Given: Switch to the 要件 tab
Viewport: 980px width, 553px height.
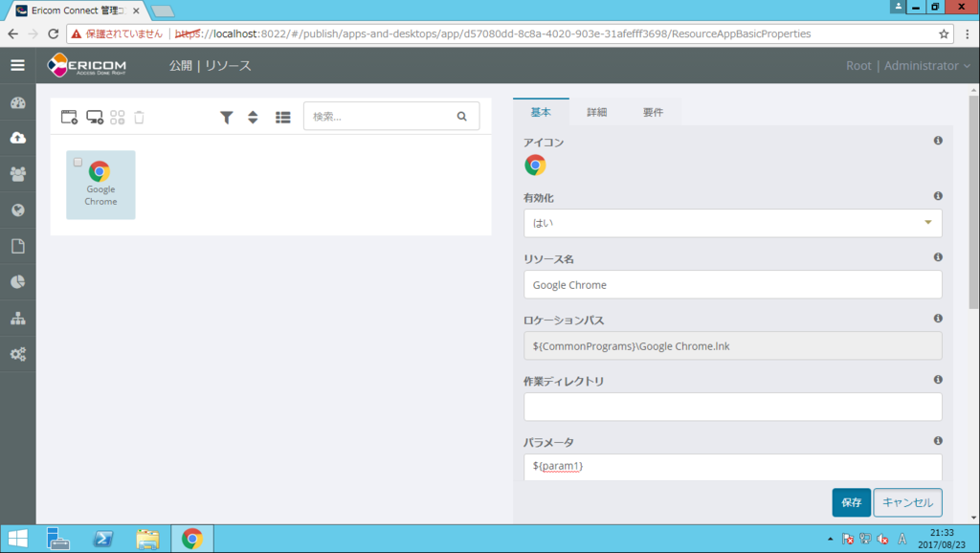Looking at the screenshot, I should pyautogui.click(x=653, y=111).
